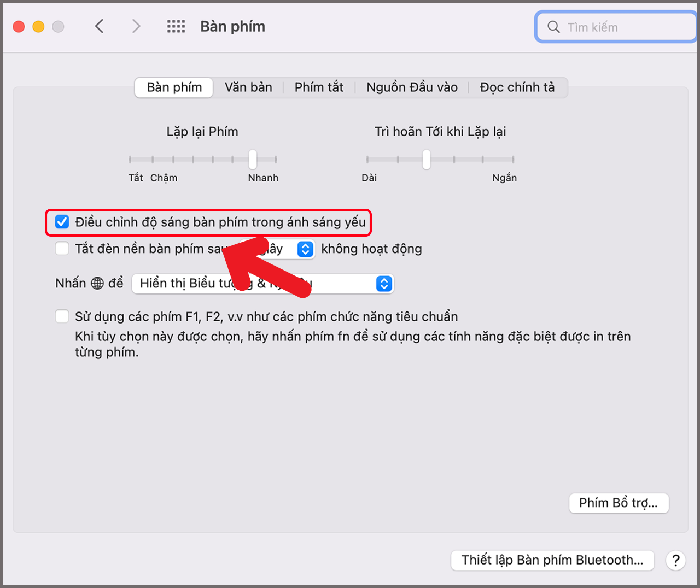The height and width of the screenshot is (588, 700).
Task: Select the Đọc chính tả tab
Action: point(517,87)
